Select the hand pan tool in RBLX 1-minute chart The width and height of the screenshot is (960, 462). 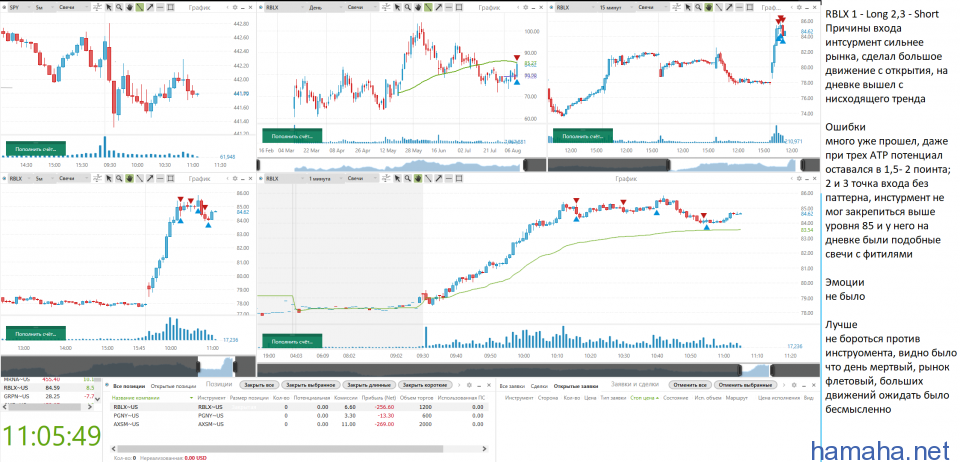click(418, 179)
